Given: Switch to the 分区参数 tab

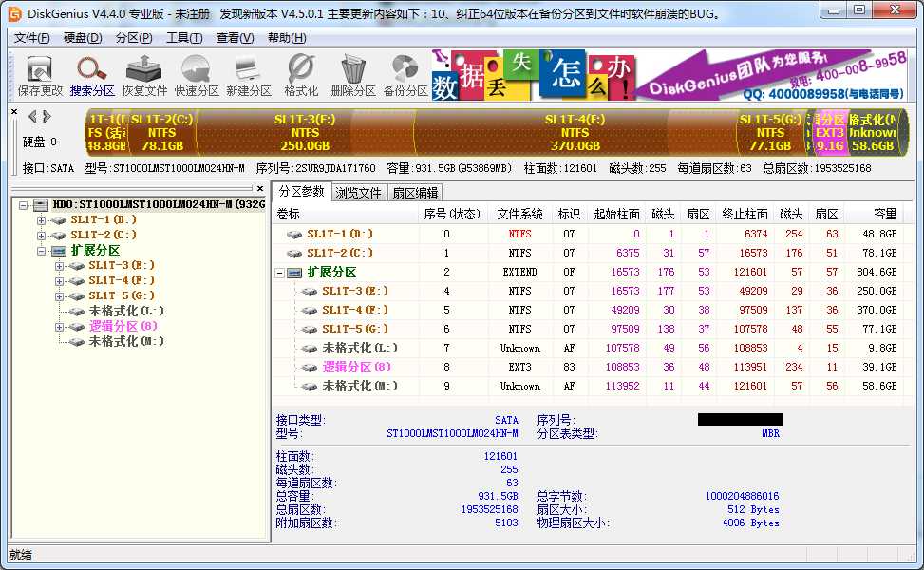Looking at the screenshot, I should coord(302,192).
